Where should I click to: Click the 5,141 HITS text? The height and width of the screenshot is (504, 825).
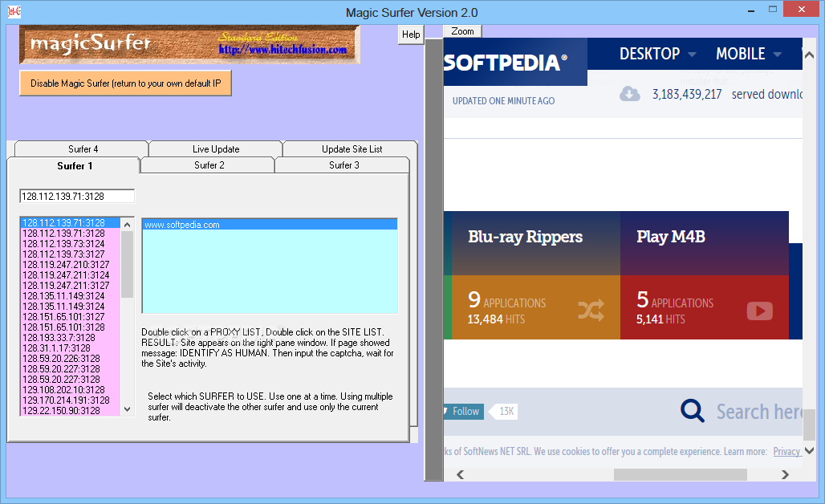coord(660,319)
